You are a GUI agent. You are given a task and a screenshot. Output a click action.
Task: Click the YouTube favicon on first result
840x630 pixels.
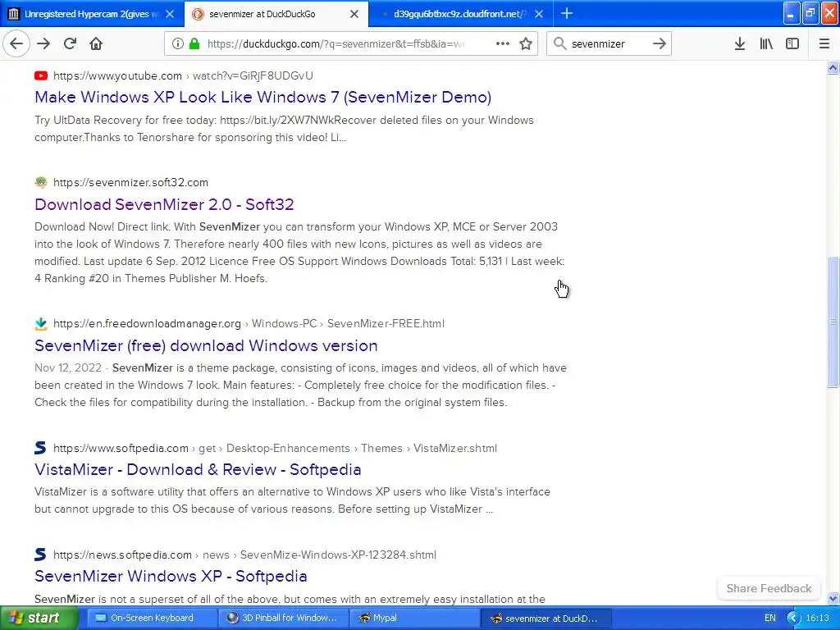click(x=41, y=75)
